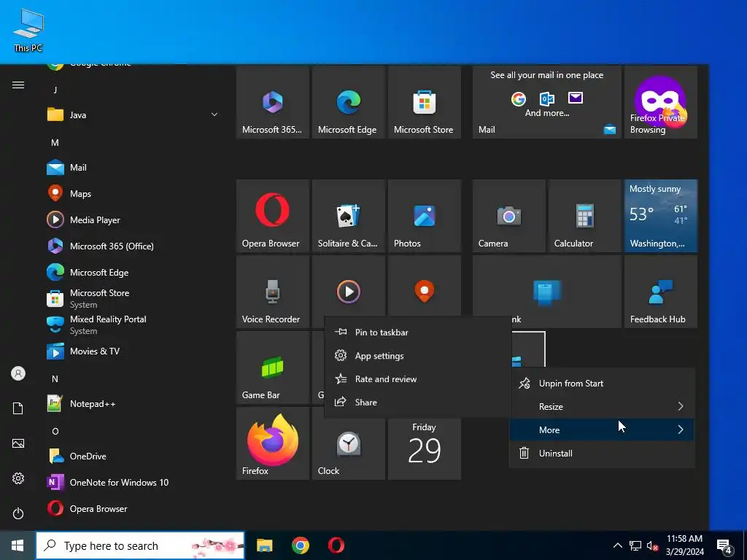Open the Microsoft Edge tile
The height and width of the screenshot is (560, 747).
(348, 102)
